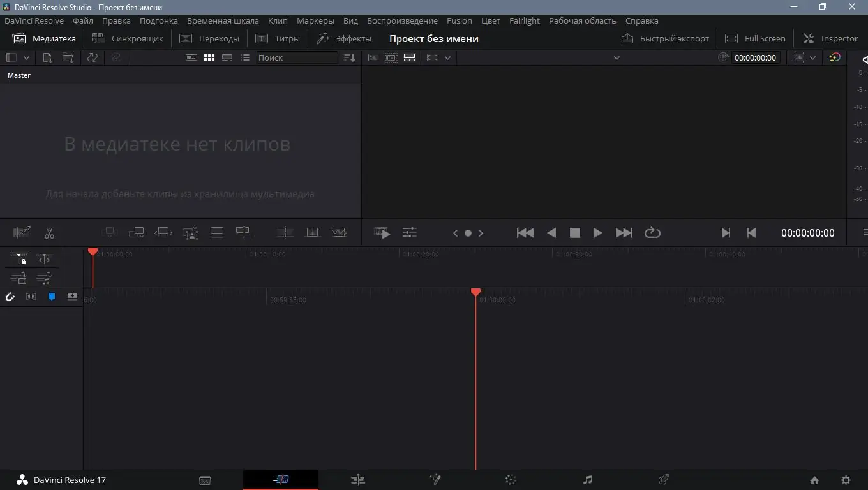
Task: Open the Deliver page
Action: 663,480
